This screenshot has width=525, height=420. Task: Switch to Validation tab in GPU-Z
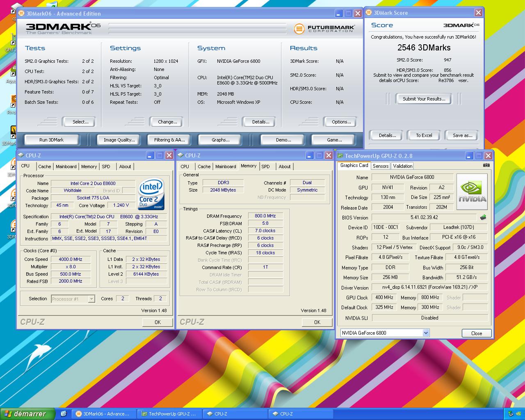coord(403,166)
